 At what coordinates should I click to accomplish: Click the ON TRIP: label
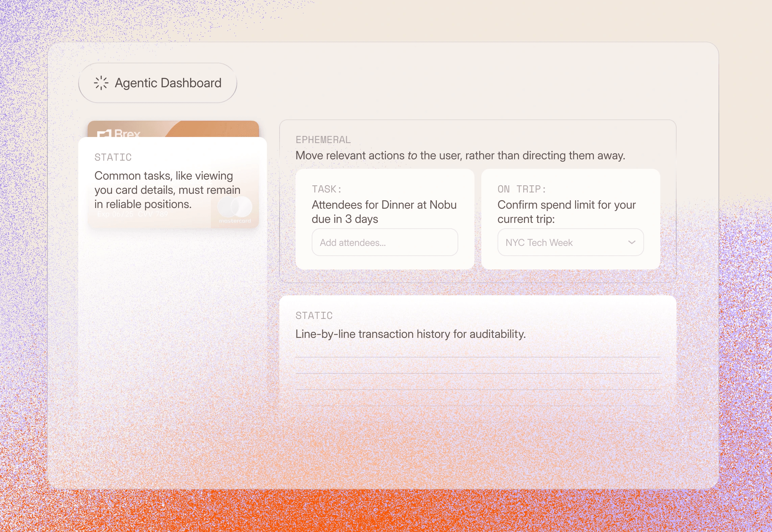(522, 189)
